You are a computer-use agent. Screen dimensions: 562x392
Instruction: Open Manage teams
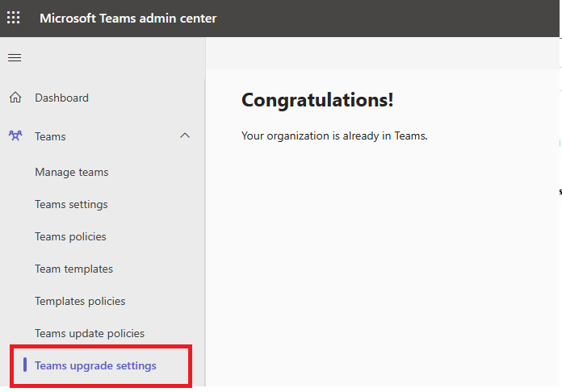point(72,172)
